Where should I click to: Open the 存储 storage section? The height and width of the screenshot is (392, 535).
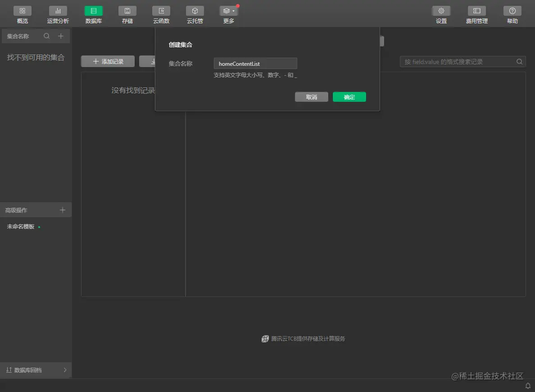(127, 15)
